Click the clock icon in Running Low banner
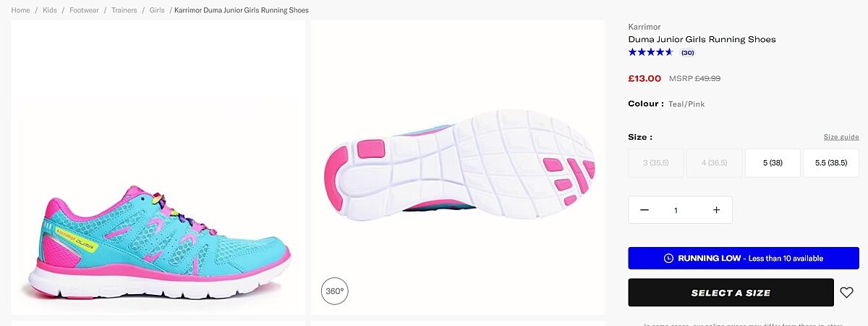Image resolution: width=868 pixels, height=326 pixels. click(x=668, y=259)
